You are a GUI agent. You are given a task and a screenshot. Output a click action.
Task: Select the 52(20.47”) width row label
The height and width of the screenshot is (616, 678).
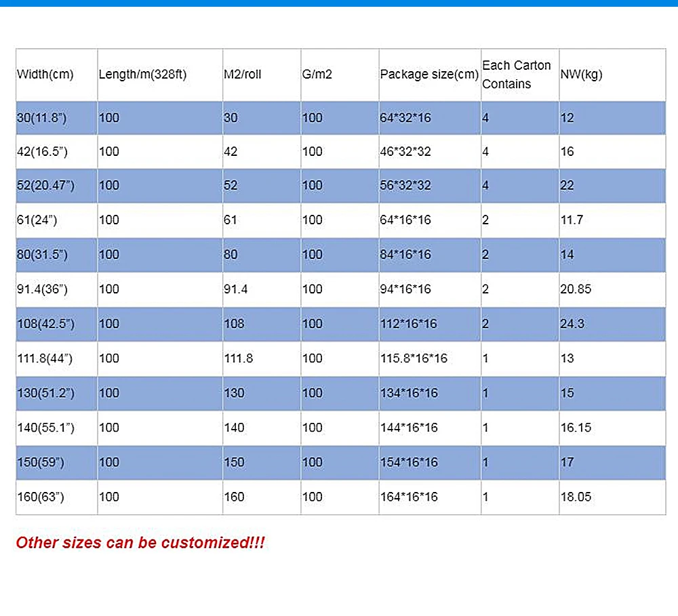pos(45,186)
